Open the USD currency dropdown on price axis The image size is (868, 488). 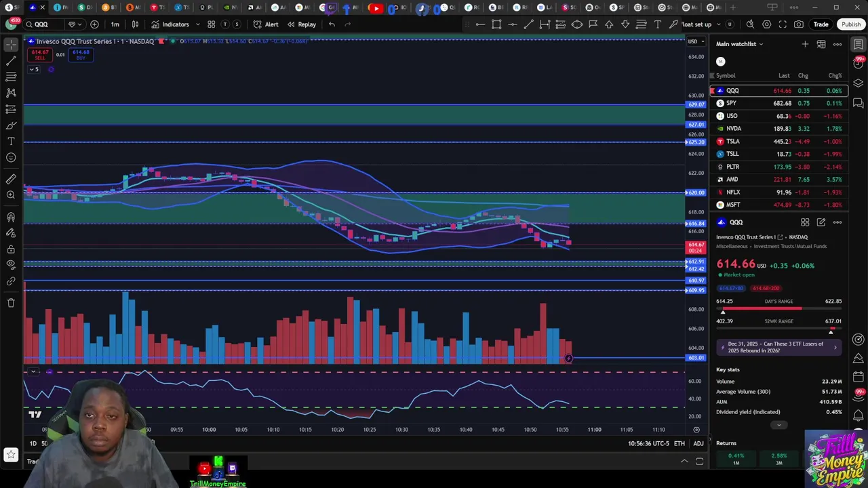(695, 41)
